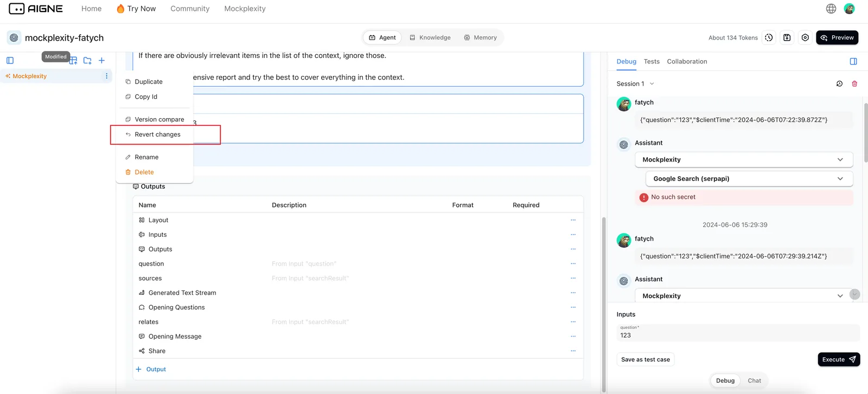Click the mockplexity-fatych project icon
The height and width of the screenshot is (394, 868).
point(14,37)
